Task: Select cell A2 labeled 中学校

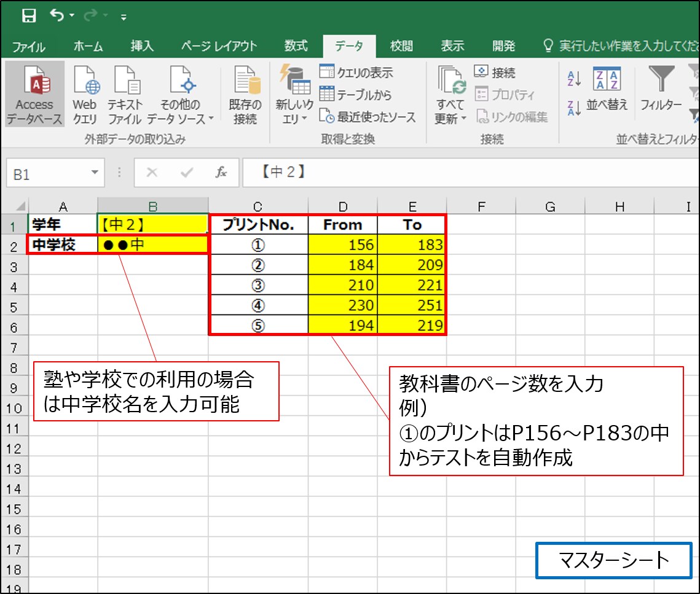Action: click(x=63, y=244)
